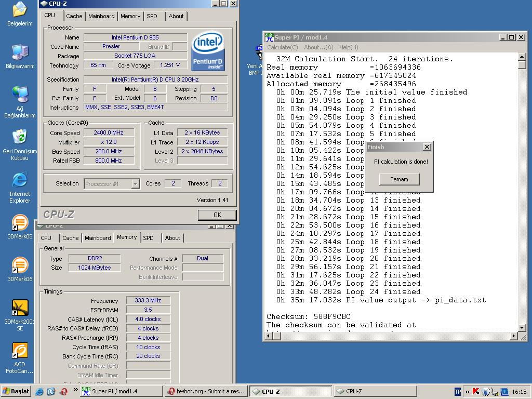Click the Core Voltage 1.251 V value

(170, 65)
